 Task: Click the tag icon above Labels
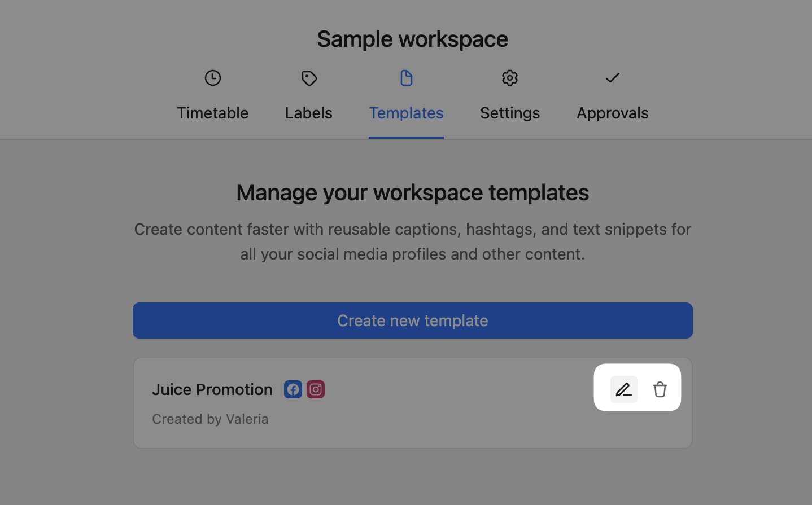tap(309, 78)
